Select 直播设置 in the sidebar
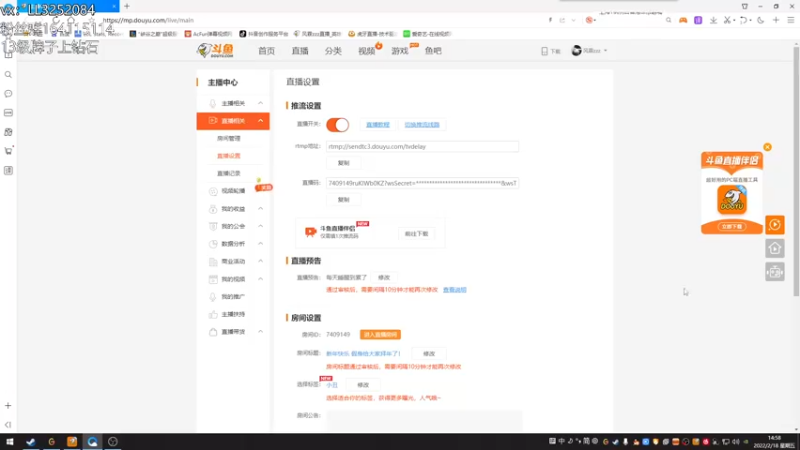 point(229,156)
